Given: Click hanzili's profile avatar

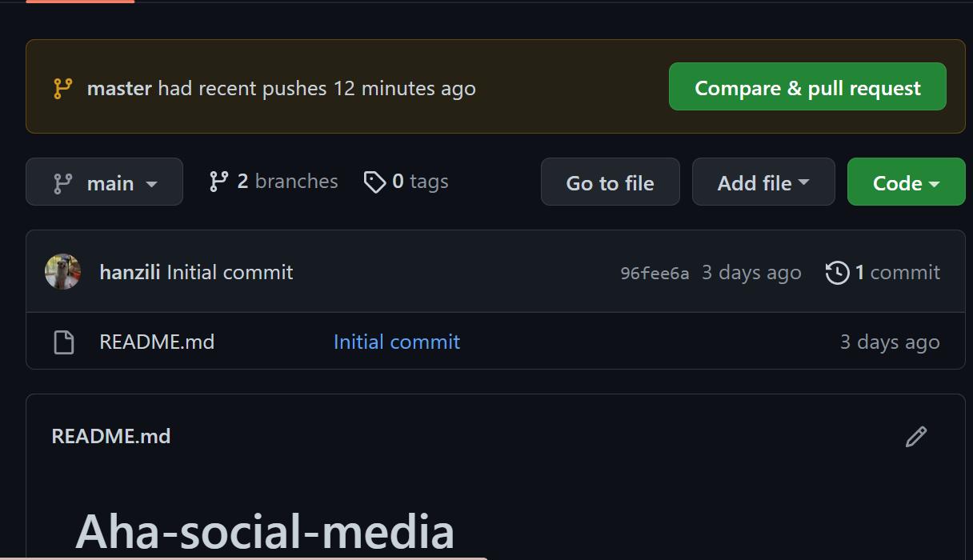Looking at the screenshot, I should point(62,272).
